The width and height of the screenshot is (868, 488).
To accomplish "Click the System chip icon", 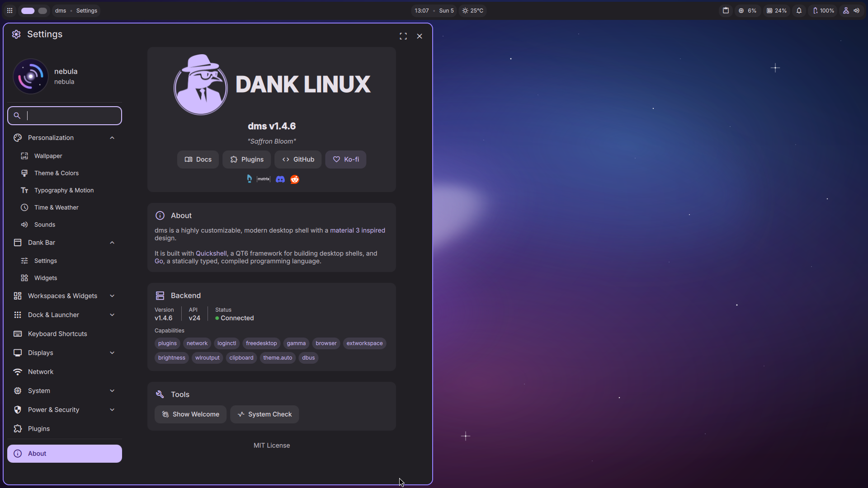I will (18, 391).
